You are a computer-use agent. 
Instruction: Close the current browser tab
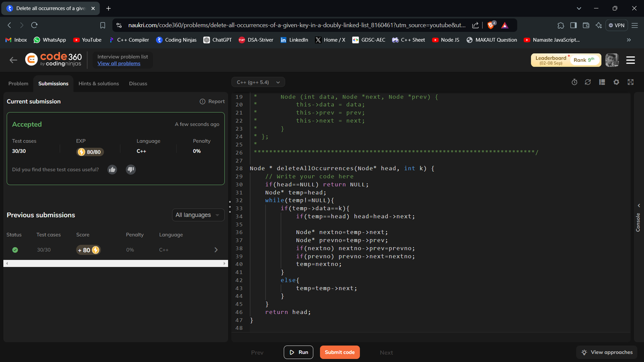tap(92, 9)
